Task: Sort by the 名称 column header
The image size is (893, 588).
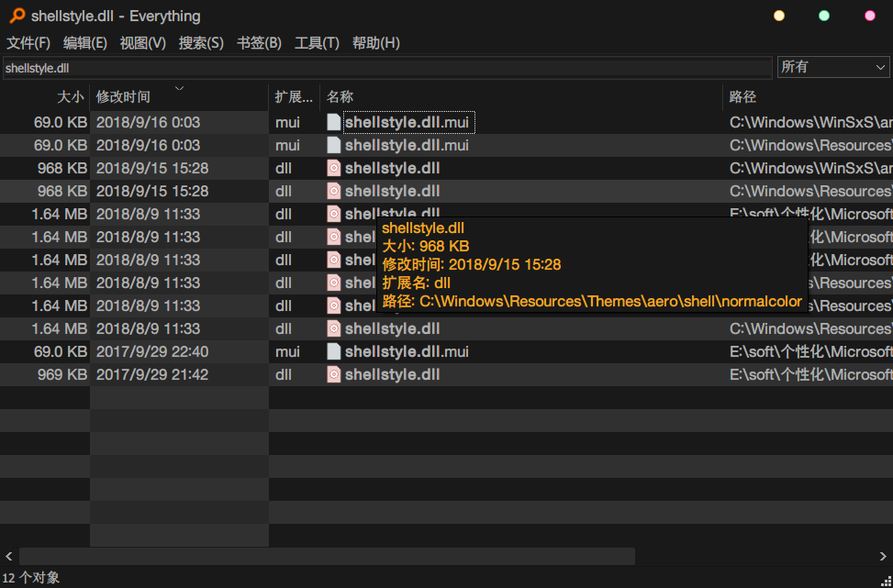Action: 521,96
